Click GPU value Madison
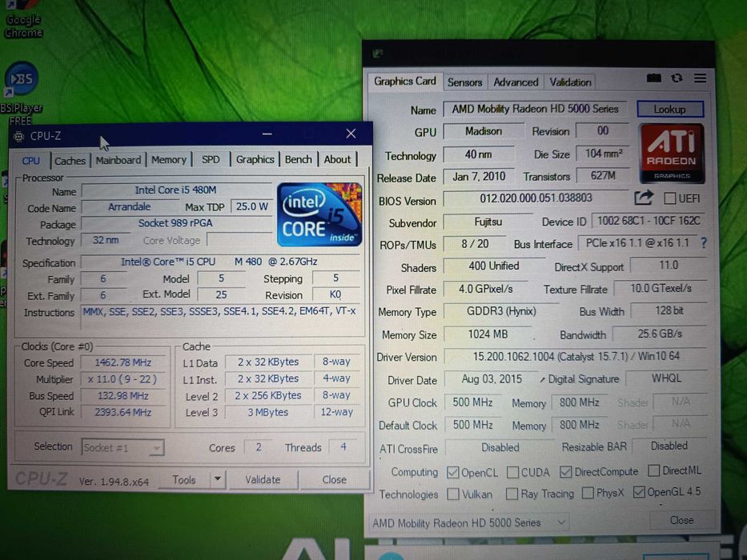Screen dimensions: 747x560 click(484, 131)
